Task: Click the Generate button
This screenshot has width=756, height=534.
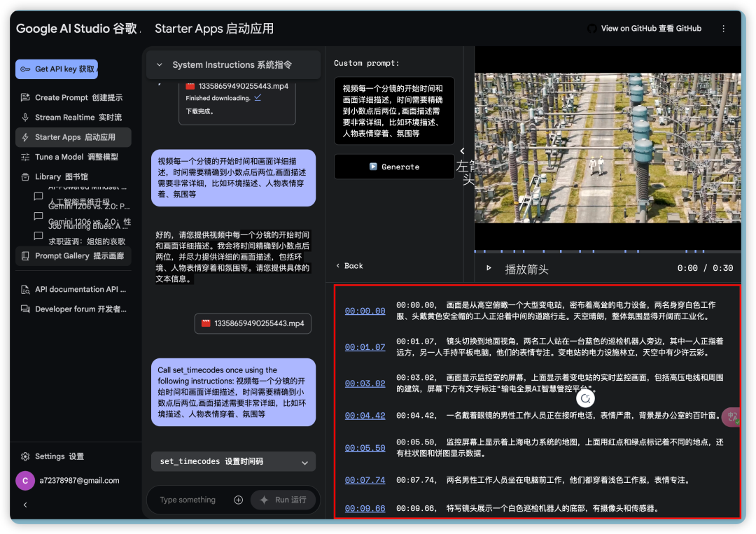Action: click(394, 167)
